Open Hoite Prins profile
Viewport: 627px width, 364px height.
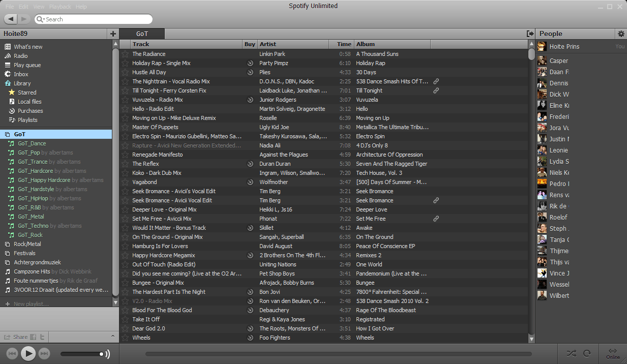pyautogui.click(x=564, y=47)
